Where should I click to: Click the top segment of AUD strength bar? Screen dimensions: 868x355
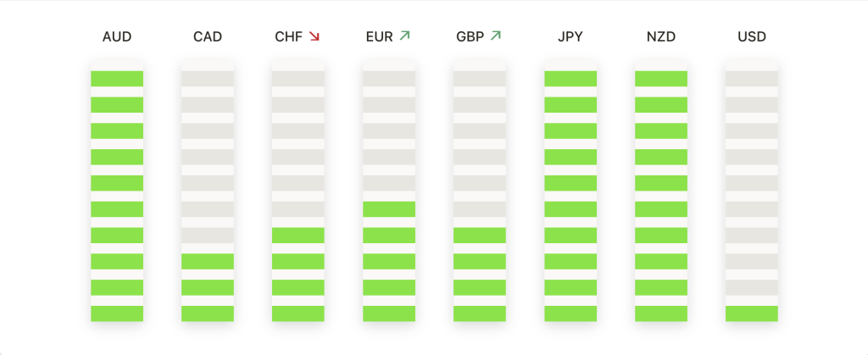pyautogui.click(x=117, y=79)
